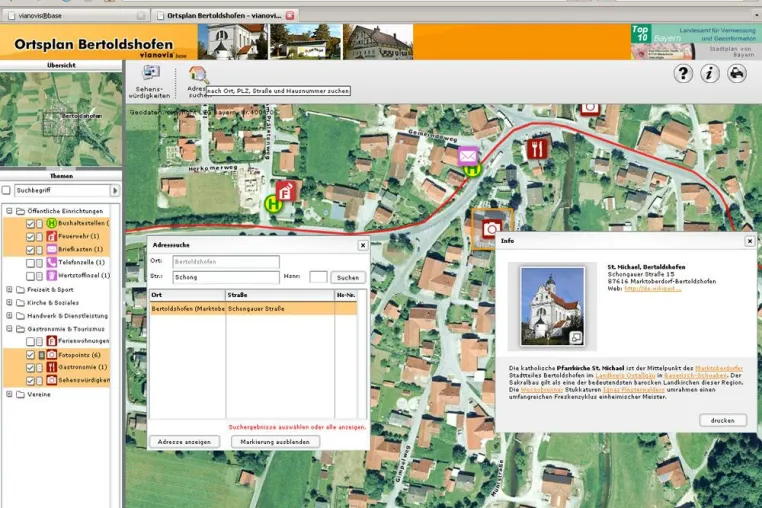Click the fire station marker on the map

286,191
